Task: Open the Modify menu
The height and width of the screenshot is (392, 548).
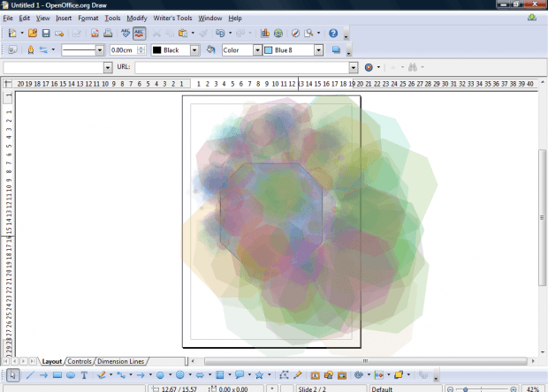Action: (x=137, y=18)
